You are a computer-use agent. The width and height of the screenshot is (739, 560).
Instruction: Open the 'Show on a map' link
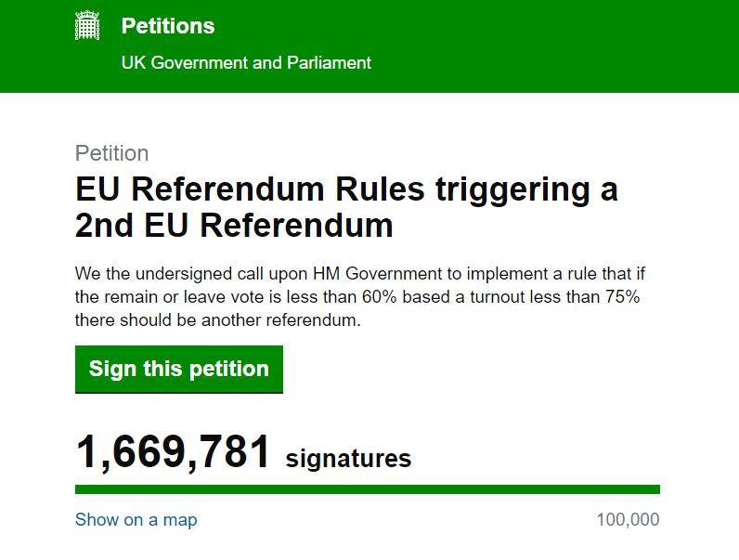pos(136,519)
